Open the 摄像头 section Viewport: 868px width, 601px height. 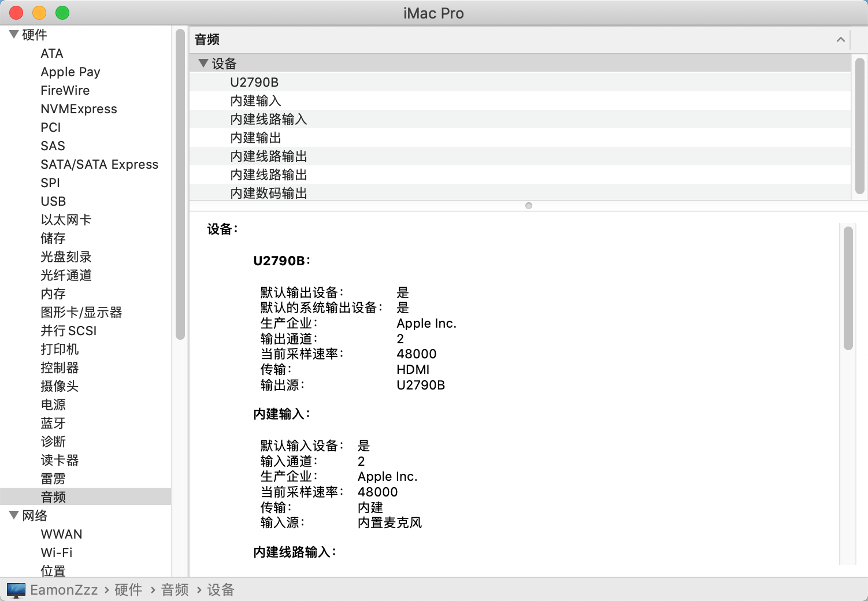click(x=60, y=386)
